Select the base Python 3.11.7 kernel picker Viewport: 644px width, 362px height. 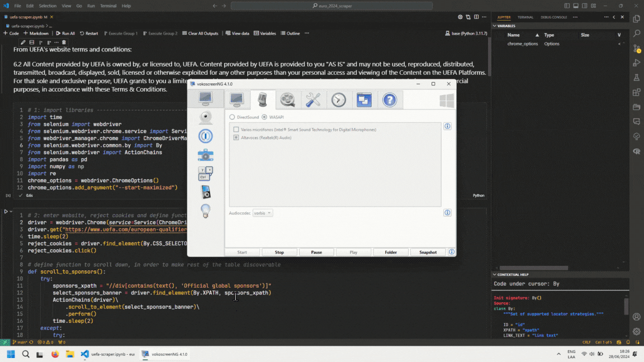[466, 34]
